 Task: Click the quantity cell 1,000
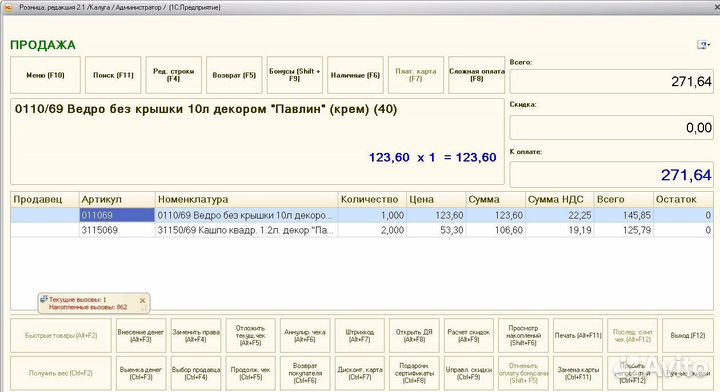[x=372, y=215]
